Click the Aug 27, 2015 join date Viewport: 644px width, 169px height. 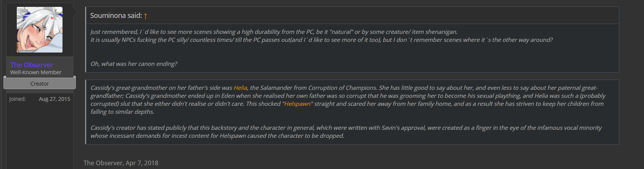click(54, 99)
